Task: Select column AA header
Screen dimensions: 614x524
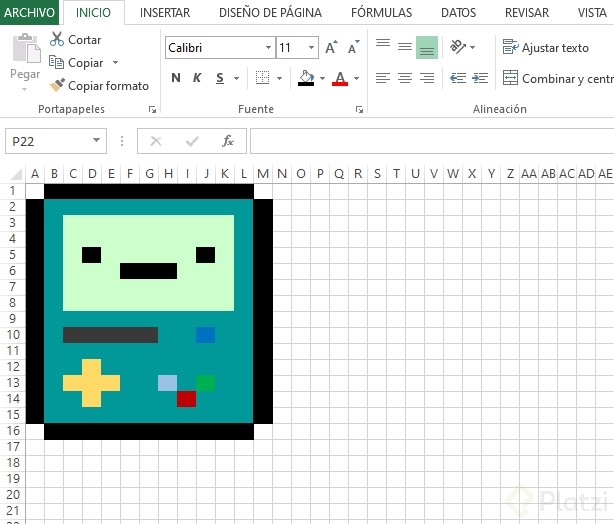Action: [529, 173]
